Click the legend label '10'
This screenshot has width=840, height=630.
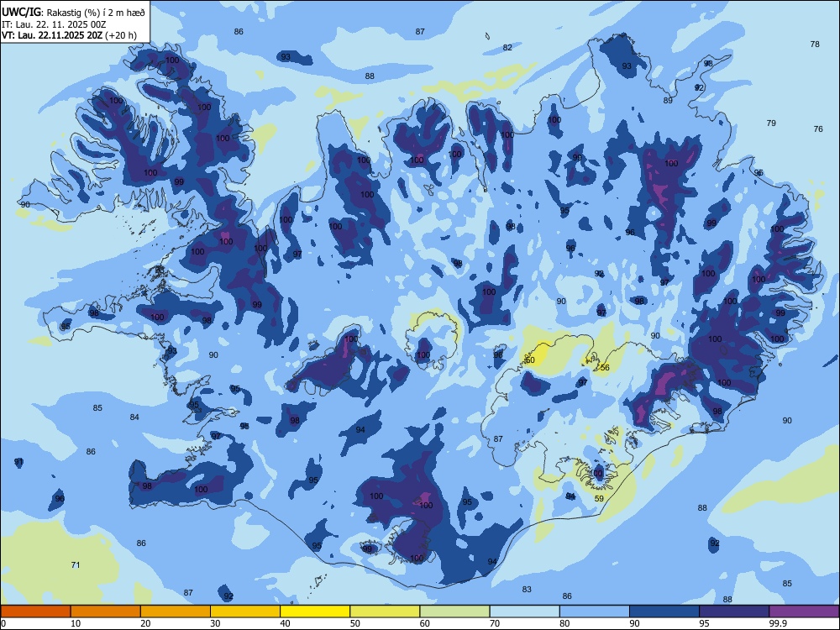tap(76, 623)
